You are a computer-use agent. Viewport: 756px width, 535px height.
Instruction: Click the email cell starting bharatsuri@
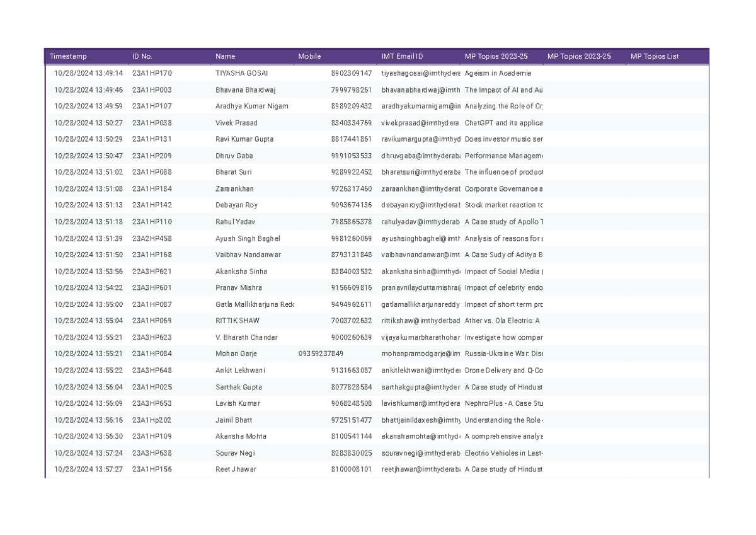pos(421,172)
